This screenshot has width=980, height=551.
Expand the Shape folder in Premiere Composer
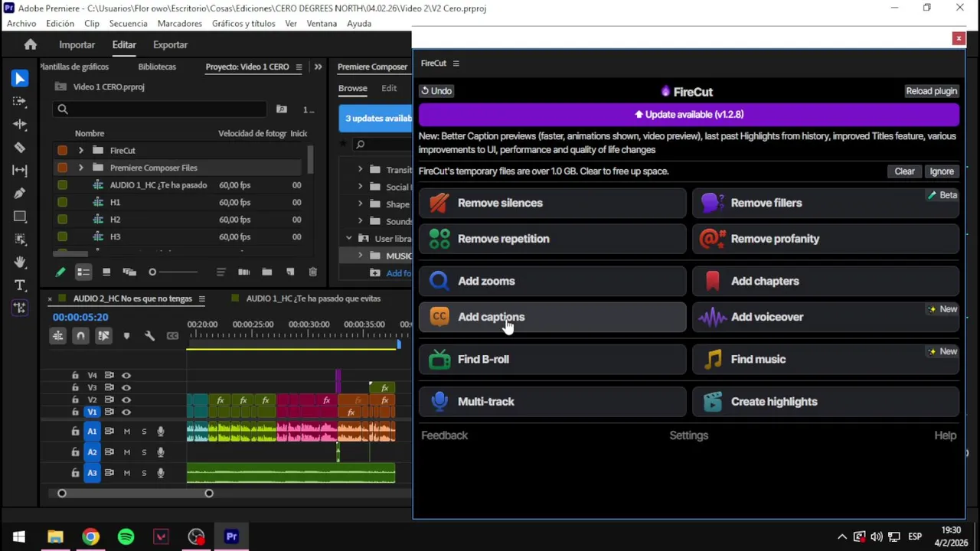tap(360, 204)
